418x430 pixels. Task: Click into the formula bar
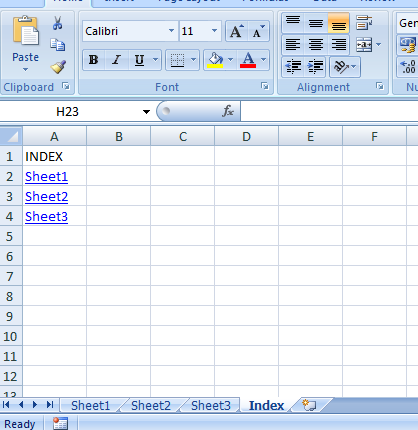(x=329, y=111)
